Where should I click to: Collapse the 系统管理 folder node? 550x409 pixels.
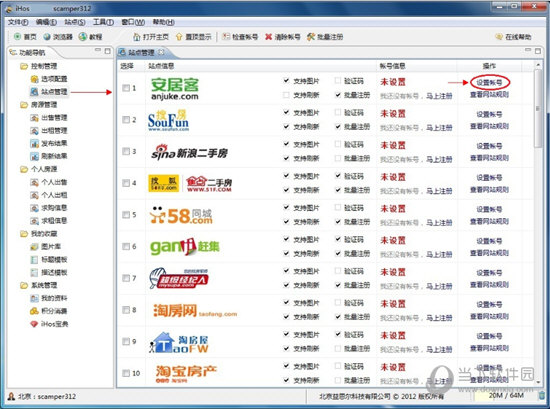[x=24, y=285]
